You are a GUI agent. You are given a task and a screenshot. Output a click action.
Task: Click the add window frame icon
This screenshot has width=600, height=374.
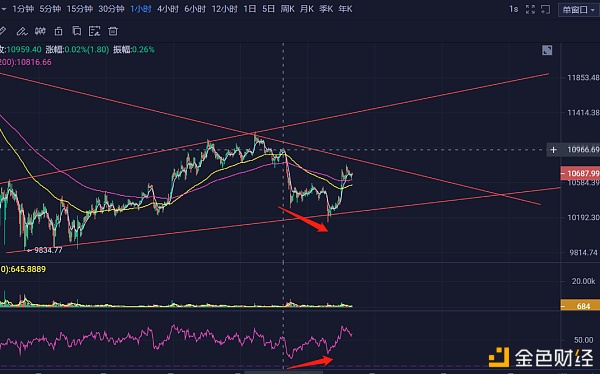point(546,9)
